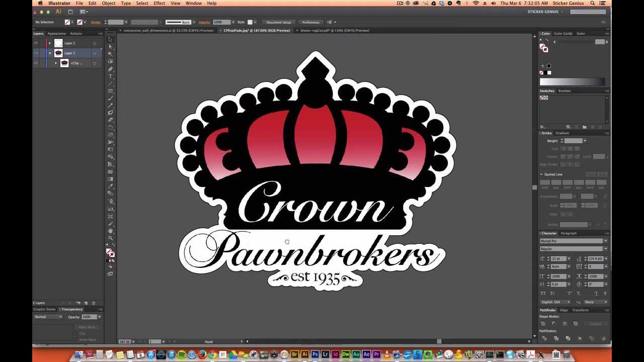The height and width of the screenshot is (362, 644).
Task: Click the New Color Group folder icon in Swatches
Action: point(585,127)
